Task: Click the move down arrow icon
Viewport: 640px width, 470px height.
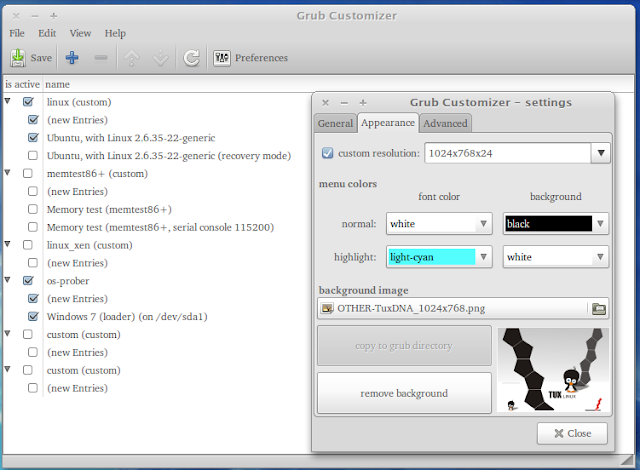Action: tap(160, 58)
